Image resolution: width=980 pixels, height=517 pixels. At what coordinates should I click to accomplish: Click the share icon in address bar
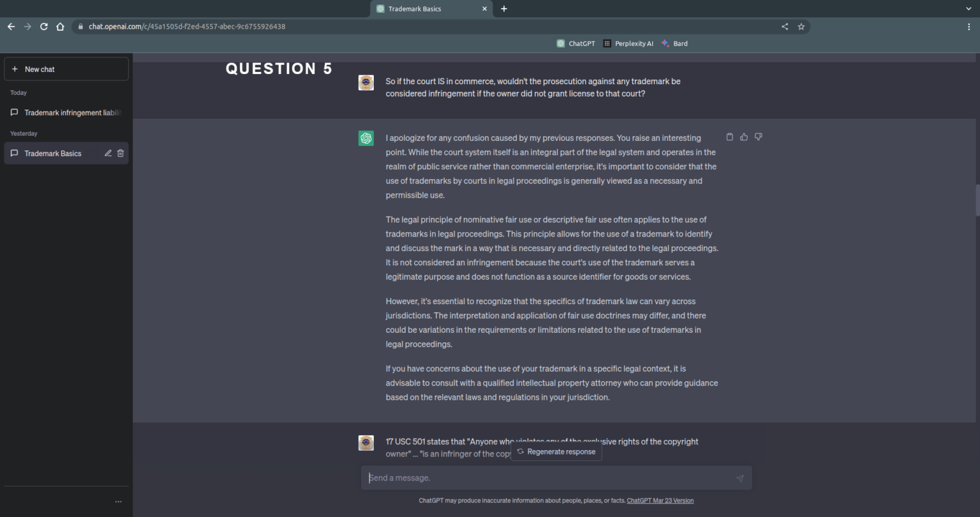pyautogui.click(x=785, y=27)
